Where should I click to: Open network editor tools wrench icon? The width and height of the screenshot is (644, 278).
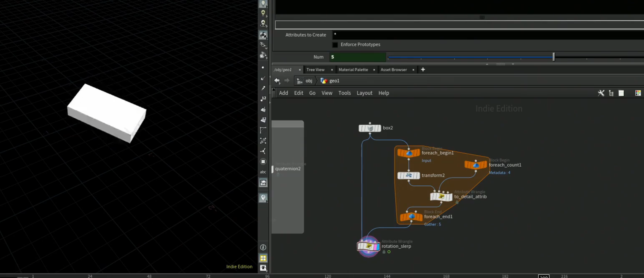click(601, 93)
